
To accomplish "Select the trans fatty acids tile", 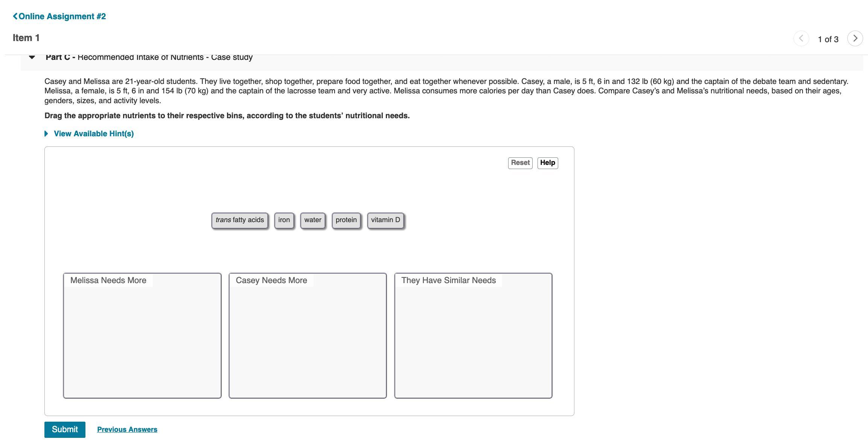I will pos(240,220).
